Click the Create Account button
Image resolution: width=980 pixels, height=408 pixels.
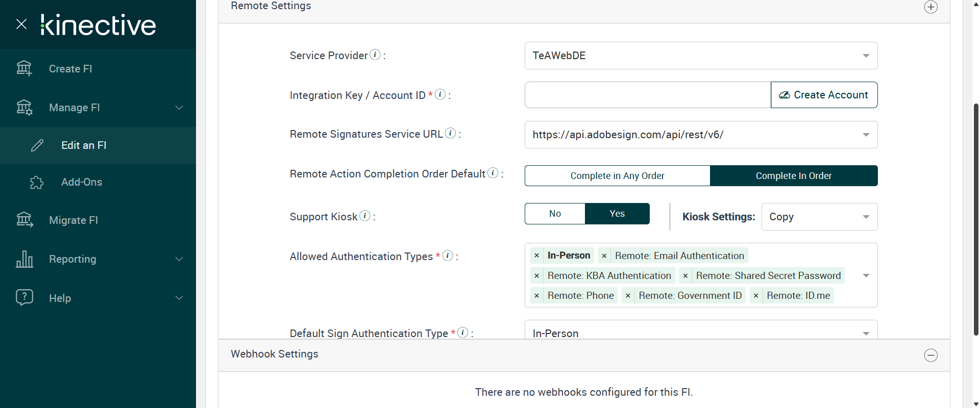click(x=824, y=95)
